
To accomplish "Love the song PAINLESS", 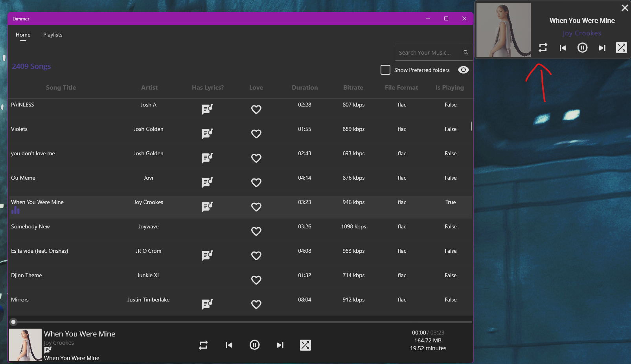I will pos(256,110).
